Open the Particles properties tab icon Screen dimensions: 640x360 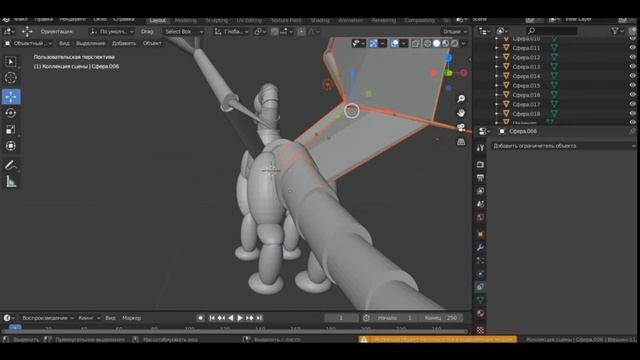[480, 260]
